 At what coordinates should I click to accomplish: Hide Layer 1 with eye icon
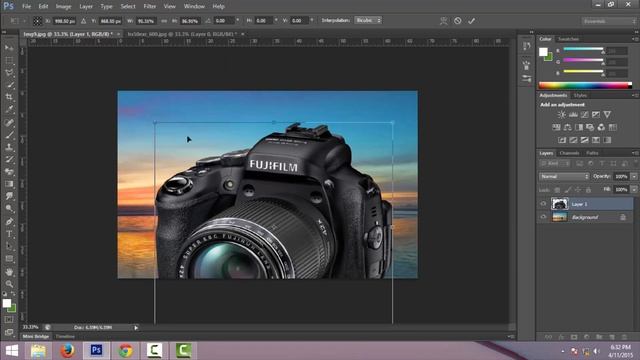(x=543, y=204)
